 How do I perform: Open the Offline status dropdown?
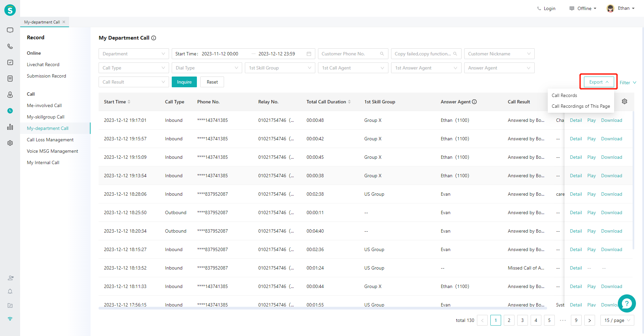[x=583, y=8]
